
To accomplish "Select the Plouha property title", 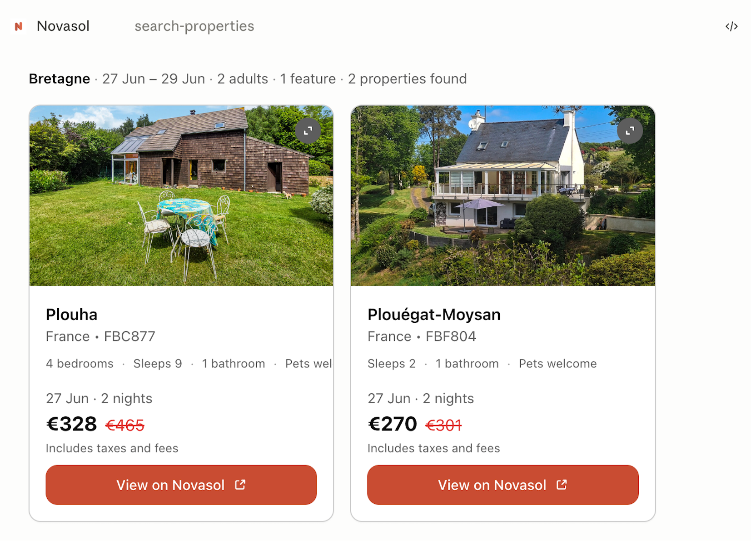I will tap(72, 315).
